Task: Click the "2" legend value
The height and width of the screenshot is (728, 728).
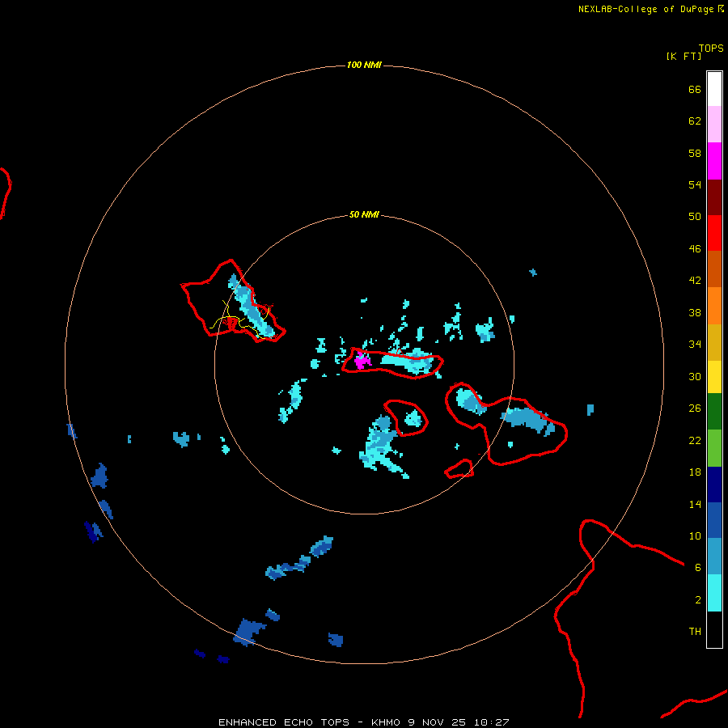Action: click(698, 600)
